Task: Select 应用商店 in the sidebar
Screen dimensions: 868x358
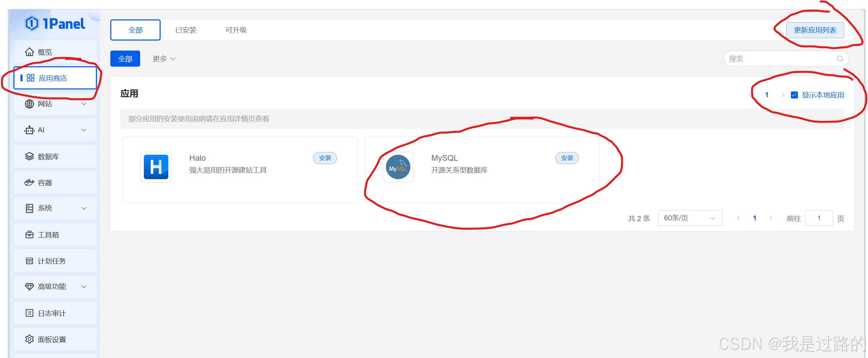Action: [x=55, y=78]
